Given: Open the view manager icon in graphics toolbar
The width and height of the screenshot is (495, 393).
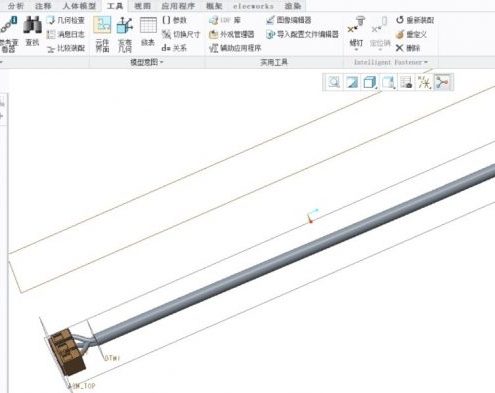Looking at the screenshot, I should (406, 82).
